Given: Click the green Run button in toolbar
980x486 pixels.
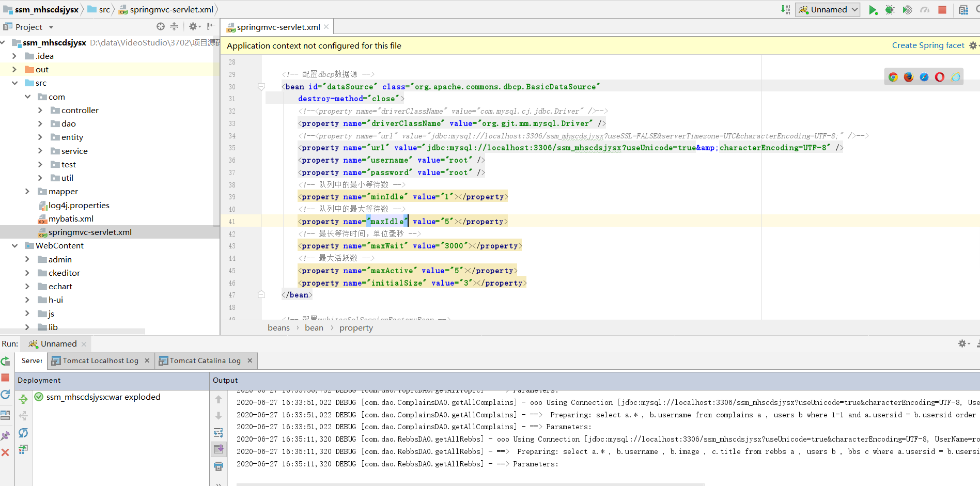Looking at the screenshot, I should coord(873,10).
